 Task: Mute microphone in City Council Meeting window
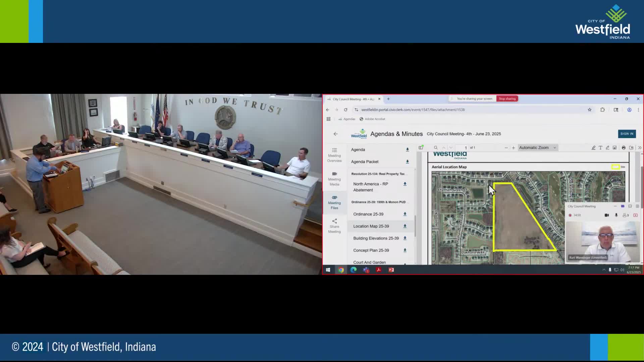click(x=616, y=215)
